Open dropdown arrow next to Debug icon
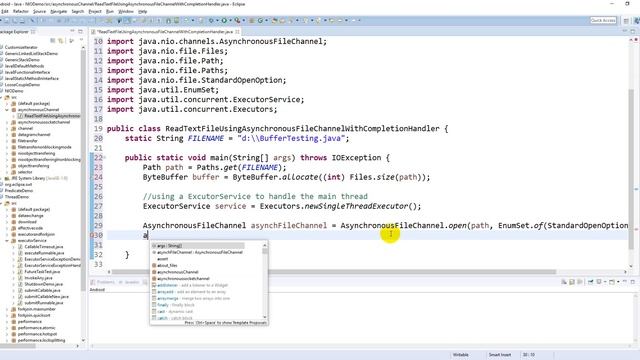 coord(217,20)
